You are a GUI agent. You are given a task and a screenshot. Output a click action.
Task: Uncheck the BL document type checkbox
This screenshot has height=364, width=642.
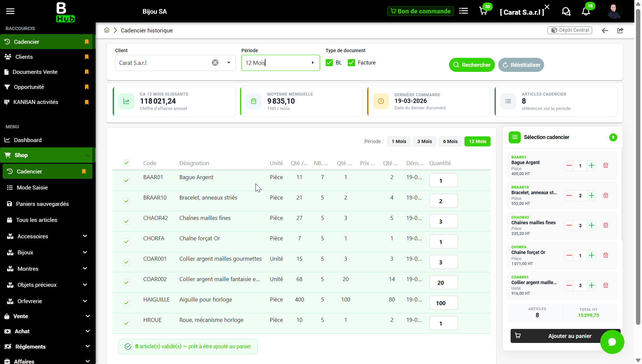[329, 63]
